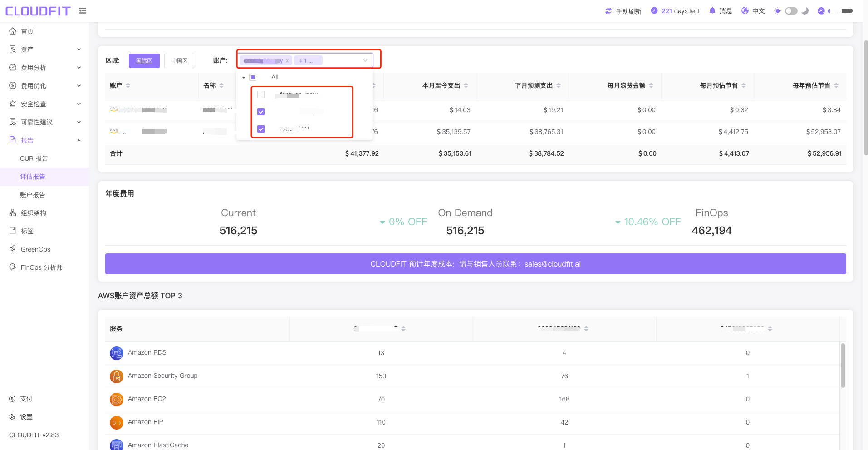Click the language globe icon
This screenshot has height=450, width=868.
[x=745, y=10]
